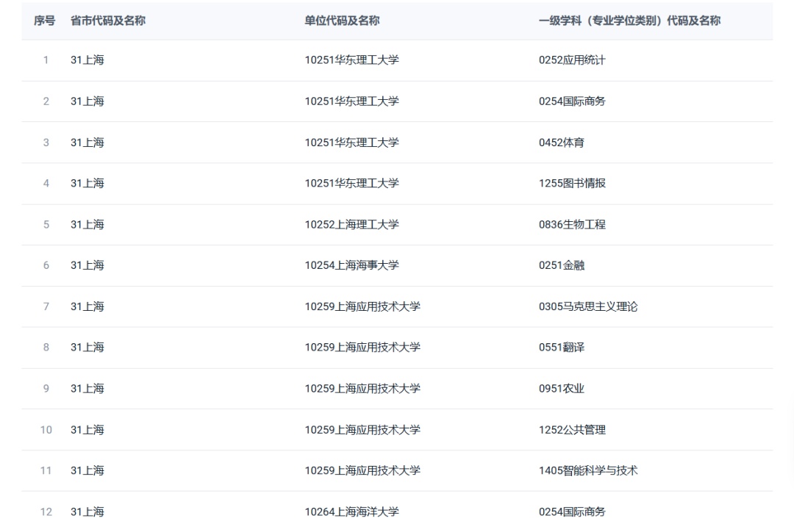The image size is (794, 532).
Task: Click 10251华东理工大学 in row 2
Action: [x=352, y=101]
